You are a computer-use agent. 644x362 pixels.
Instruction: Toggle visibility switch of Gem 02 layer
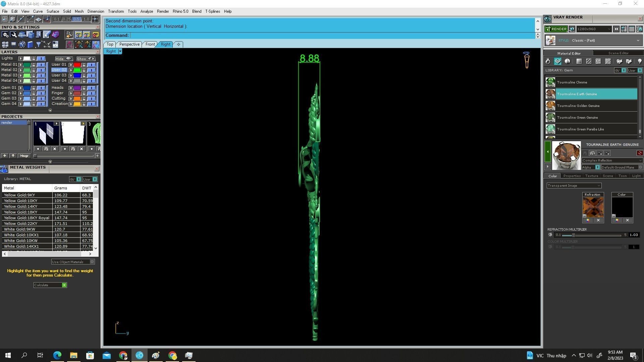[41, 93]
